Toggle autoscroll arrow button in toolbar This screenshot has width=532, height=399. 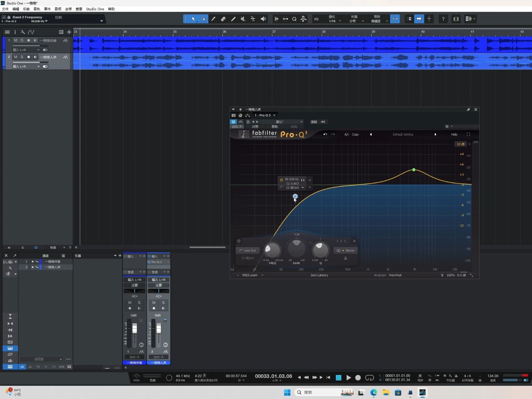[419, 19]
